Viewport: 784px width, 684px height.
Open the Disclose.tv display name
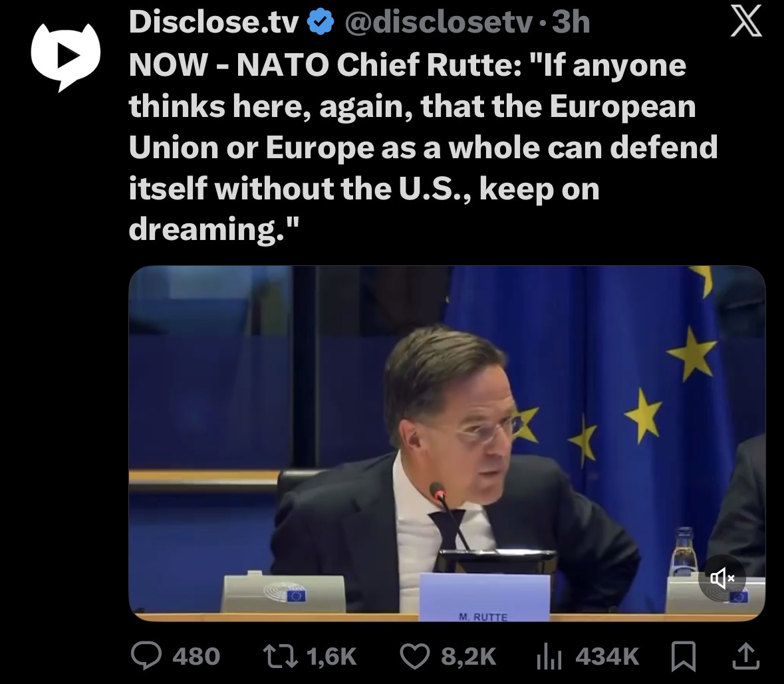pos(213,23)
